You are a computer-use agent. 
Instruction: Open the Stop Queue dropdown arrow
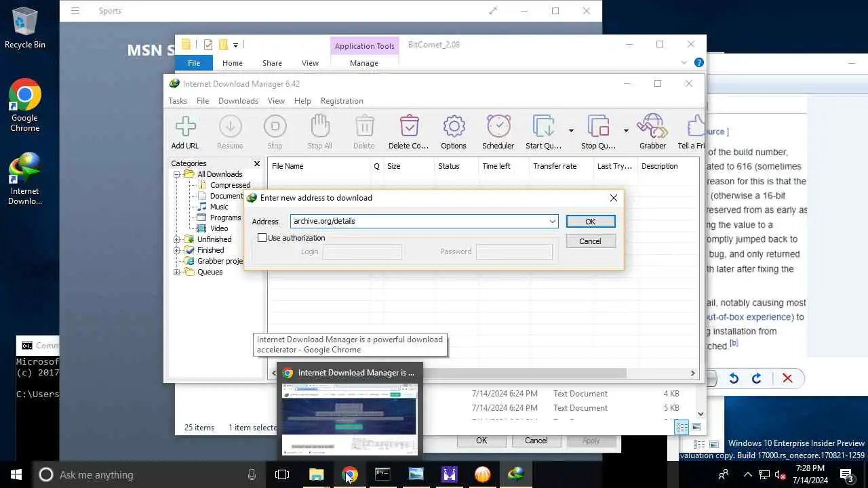click(626, 130)
